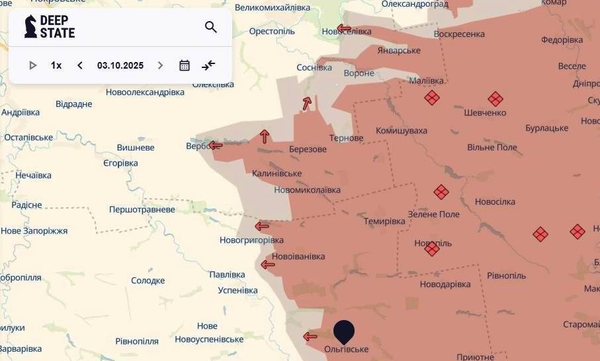Go to previous date arrow
Viewport: 600px width, 361px height.
tap(80, 65)
